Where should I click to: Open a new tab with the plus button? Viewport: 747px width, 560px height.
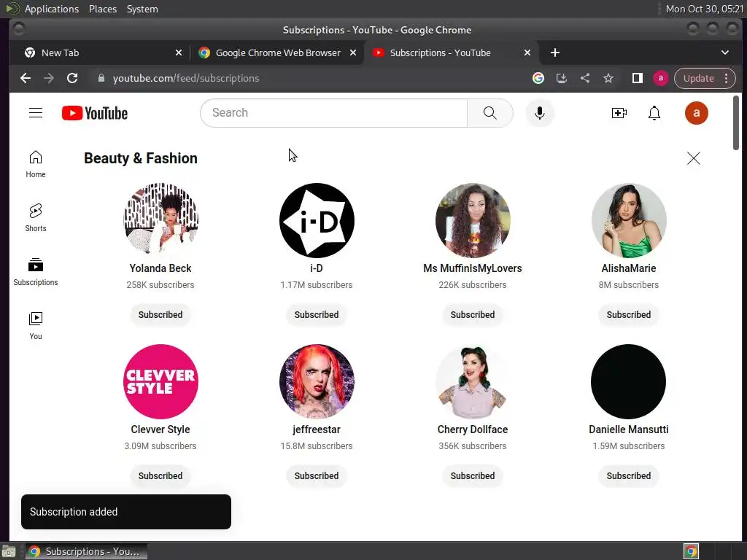tap(555, 52)
